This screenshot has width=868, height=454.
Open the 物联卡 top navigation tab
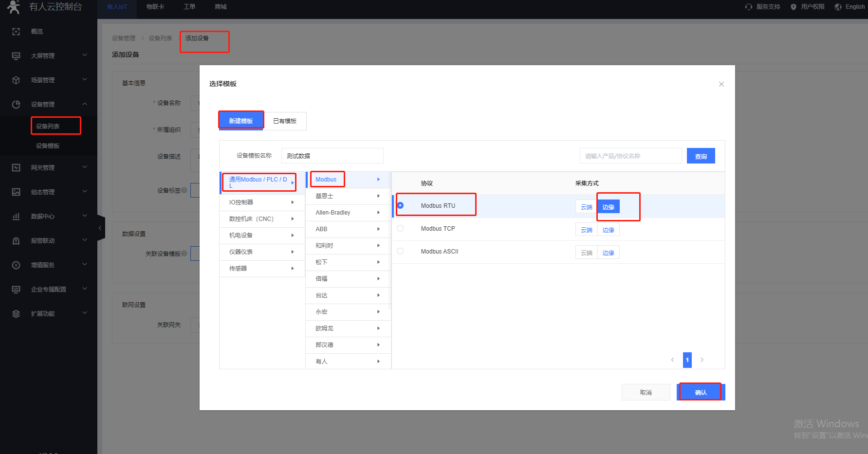pos(155,7)
